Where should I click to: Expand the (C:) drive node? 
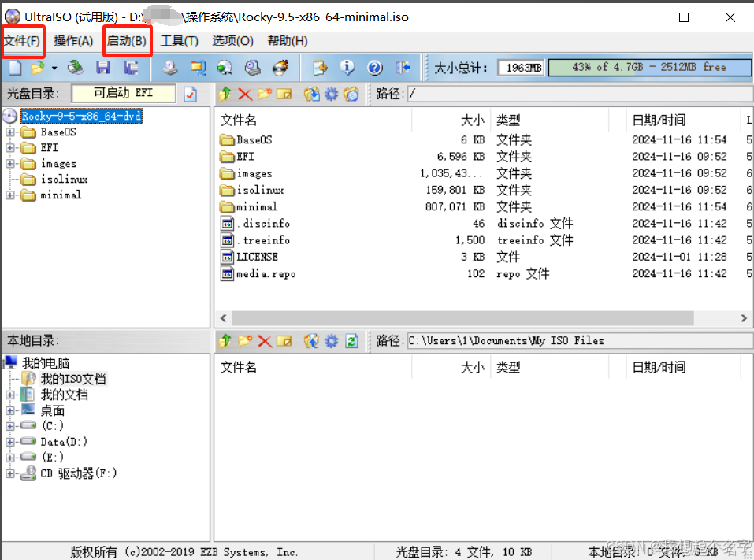click(10, 426)
